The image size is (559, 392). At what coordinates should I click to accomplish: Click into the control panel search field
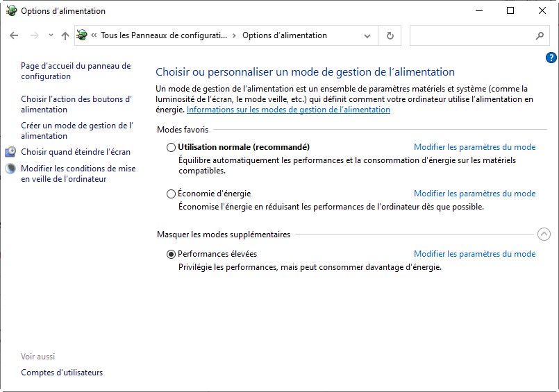point(471,35)
